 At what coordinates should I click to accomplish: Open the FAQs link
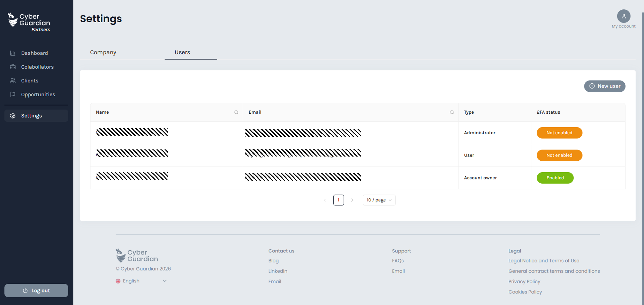398,261
